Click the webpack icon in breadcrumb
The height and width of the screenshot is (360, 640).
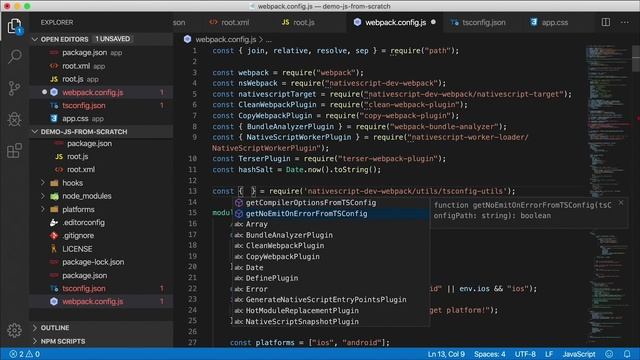pos(187,39)
